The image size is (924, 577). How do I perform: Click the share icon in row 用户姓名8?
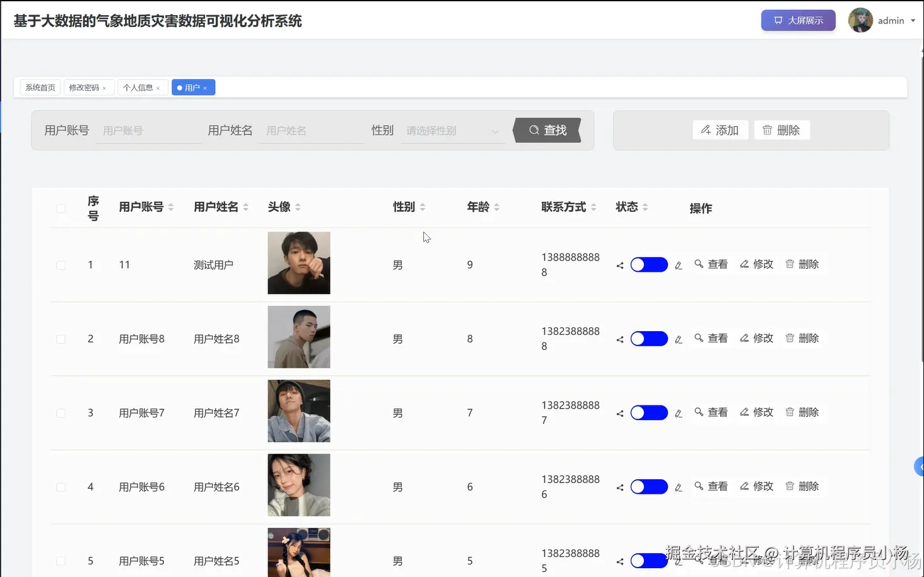(620, 339)
